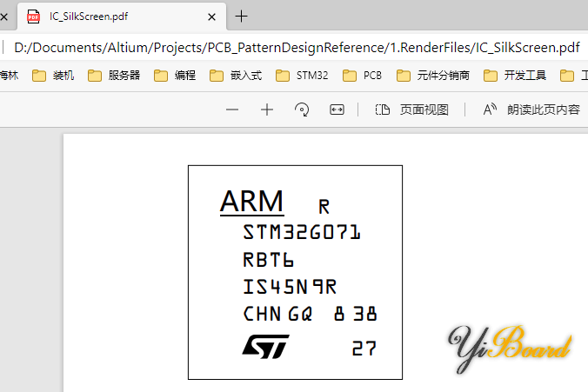Click the IS45N9R text in the PDF
Viewport: 588px width, 392px height.
pos(290,287)
